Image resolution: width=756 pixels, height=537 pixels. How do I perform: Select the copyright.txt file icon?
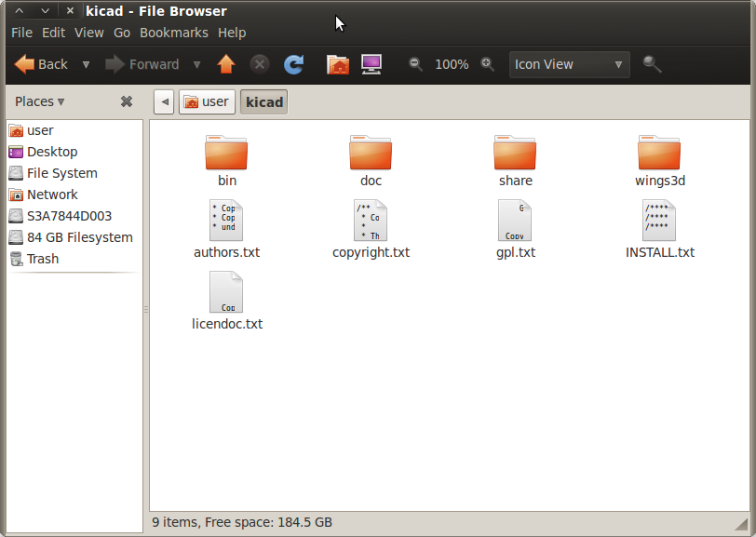[371, 221]
